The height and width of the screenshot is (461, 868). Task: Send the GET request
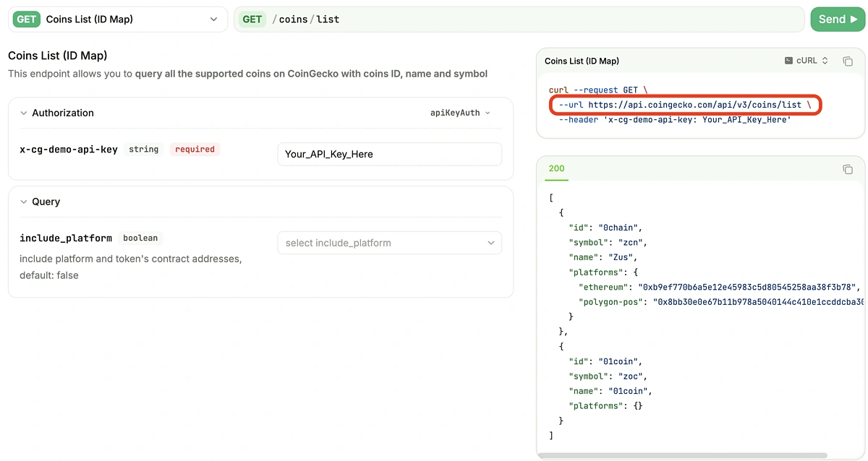(837, 19)
